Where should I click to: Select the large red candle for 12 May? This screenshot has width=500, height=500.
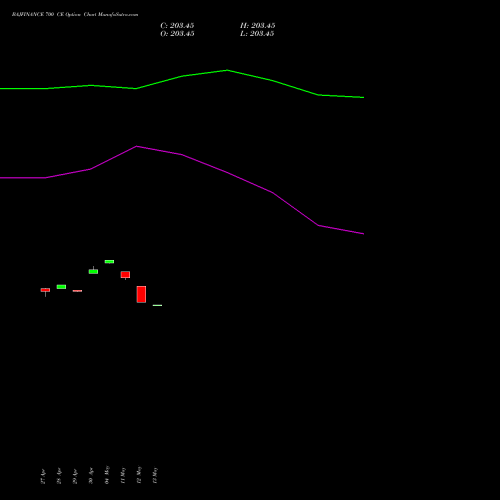[x=141, y=294]
